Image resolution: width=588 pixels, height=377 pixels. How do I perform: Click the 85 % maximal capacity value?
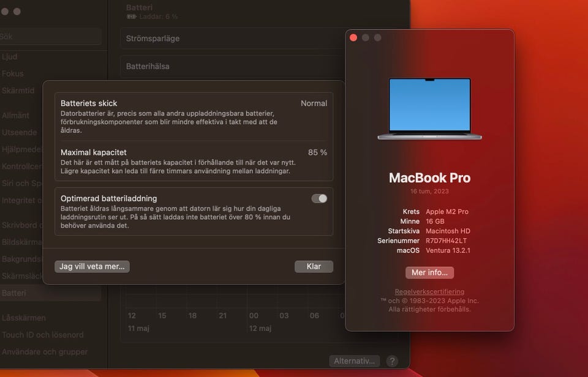(x=317, y=152)
